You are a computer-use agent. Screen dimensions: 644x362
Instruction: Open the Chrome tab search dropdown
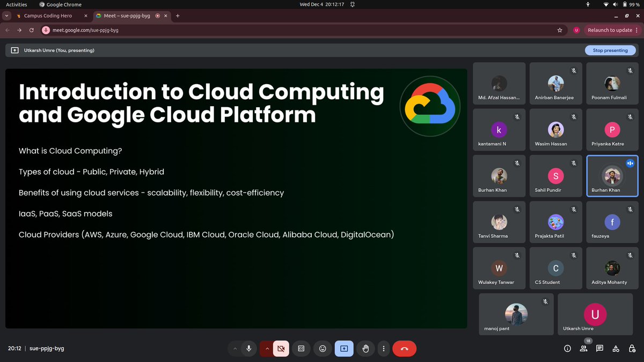(7, 16)
